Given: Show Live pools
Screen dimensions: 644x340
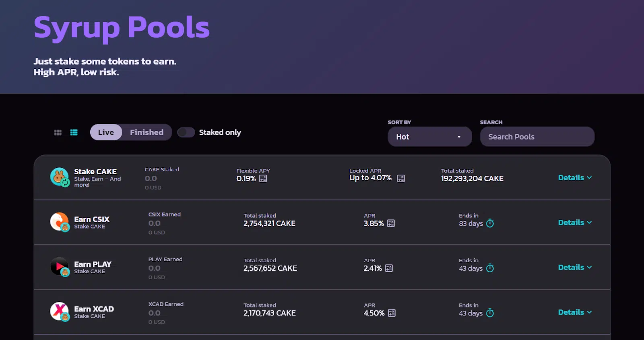Looking at the screenshot, I should [106, 132].
